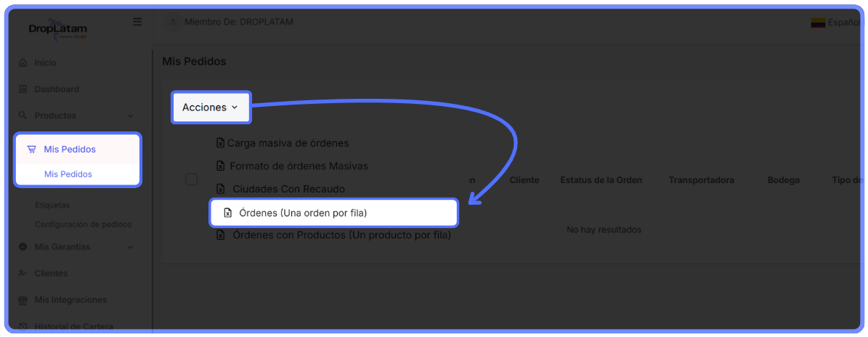Choose Órdenes con Productos export option

click(341, 235)
